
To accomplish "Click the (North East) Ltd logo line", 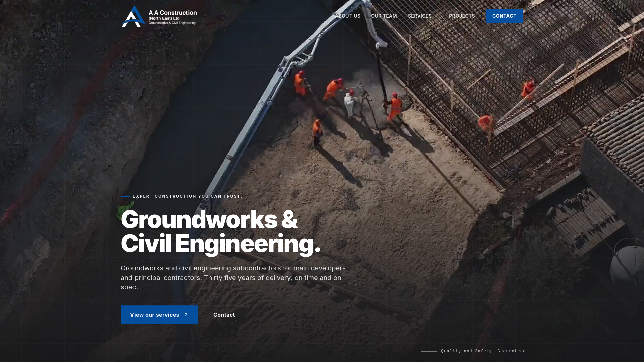I will pyautogui.click(x=164, y=18).
